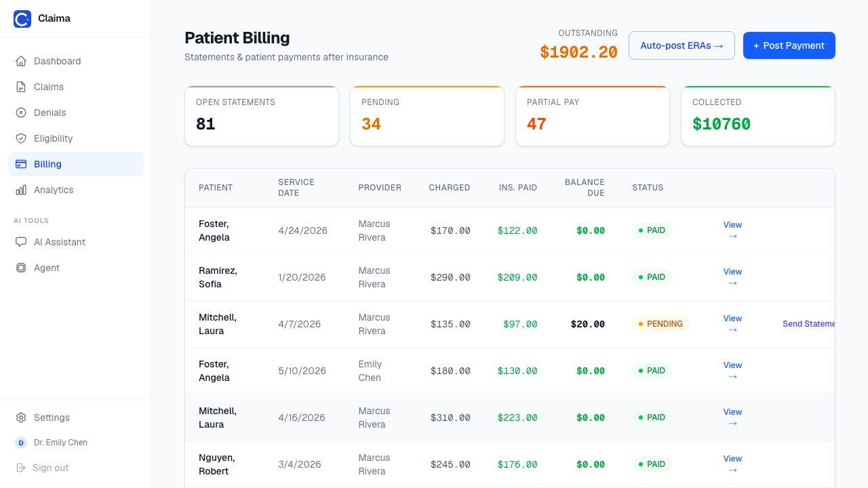Viewport: 868px width, 488px height.
Task: Click the Claima logo icon
Action: click(22, 19)
